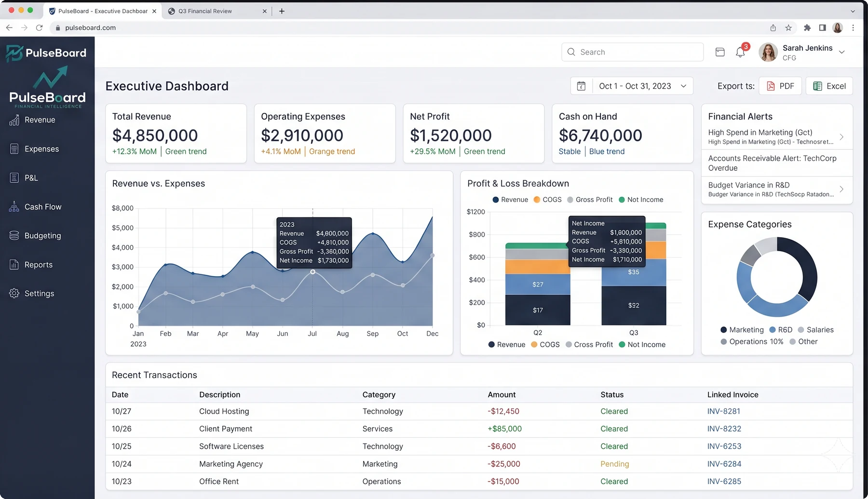Click the Total Revenue $4,850,000 value
The height and width of the screenshot is (499, 868).
[x=155, y=135]
